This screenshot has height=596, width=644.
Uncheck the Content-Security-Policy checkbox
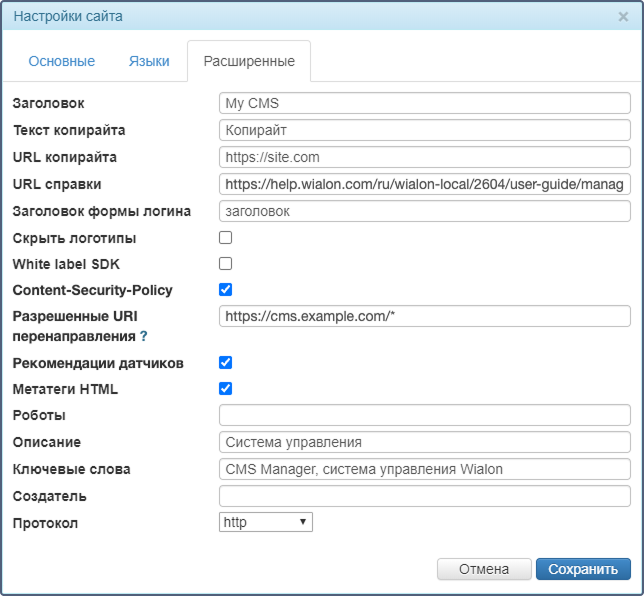tap(225, 290)
